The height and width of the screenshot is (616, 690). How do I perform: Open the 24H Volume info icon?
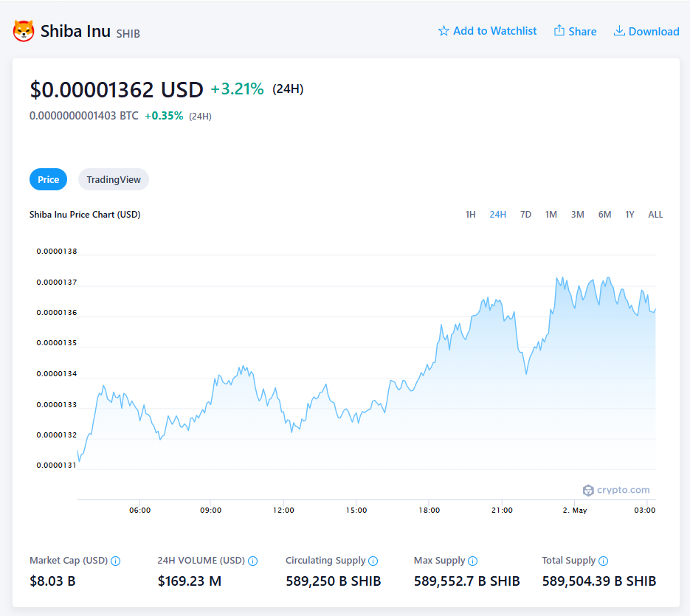tap(252, 561)
